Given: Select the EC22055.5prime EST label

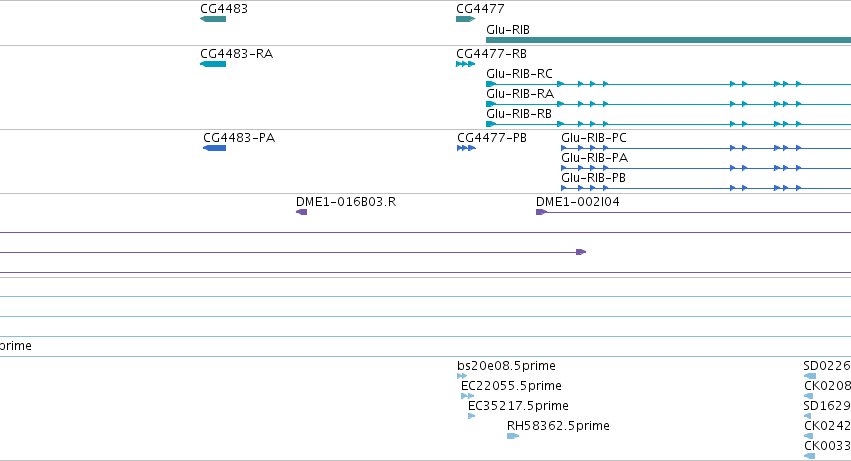Looking at the screenshot, I should [511, 386].
